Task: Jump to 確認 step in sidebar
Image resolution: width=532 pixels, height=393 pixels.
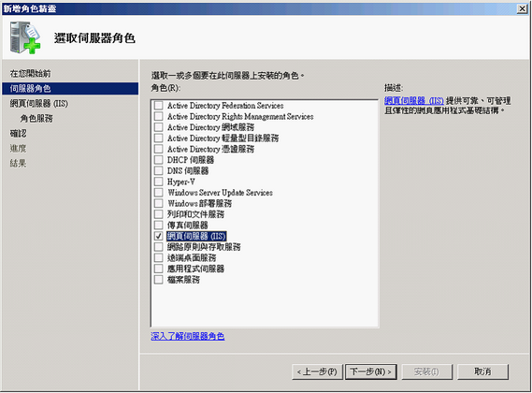Action: [x=18, y=133]
